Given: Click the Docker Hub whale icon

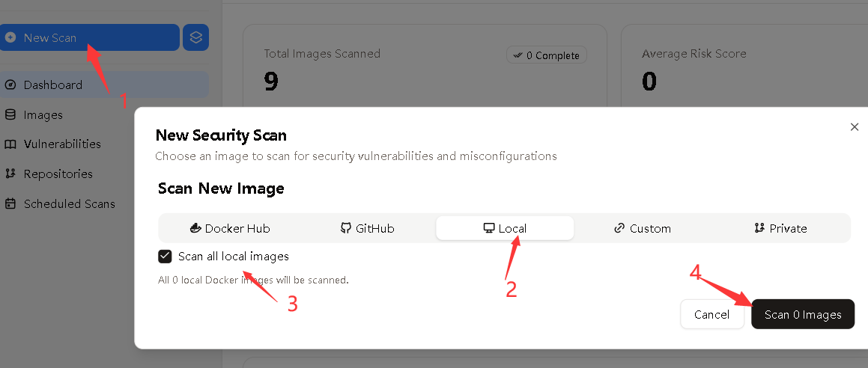Looking at the screenshot, I should [x=195, y=228].
